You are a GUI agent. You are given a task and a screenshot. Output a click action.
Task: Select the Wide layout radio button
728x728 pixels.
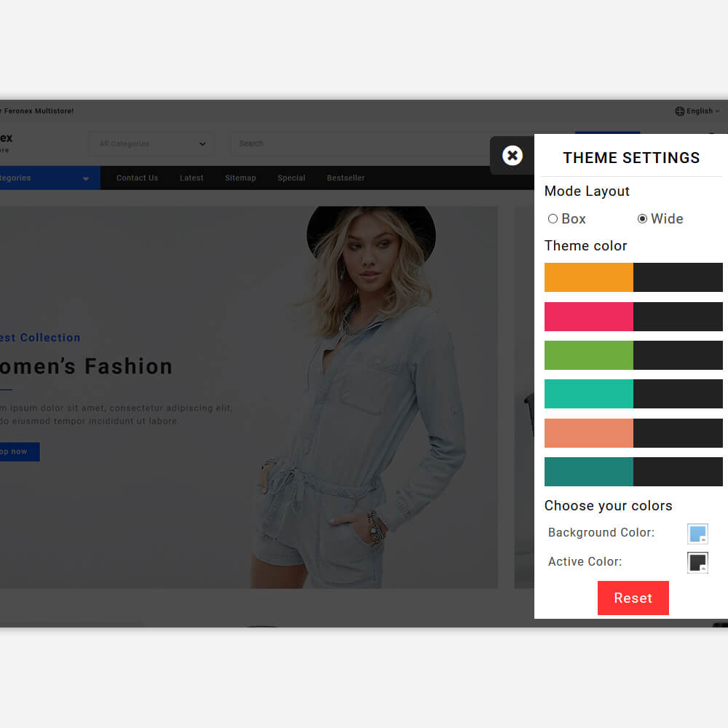[x=642, y=219]
